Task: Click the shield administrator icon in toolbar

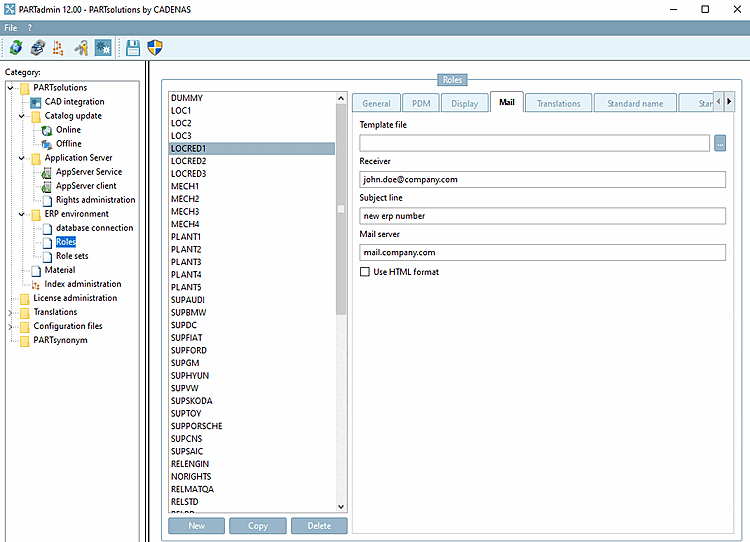Action: [x=155, y=47]
